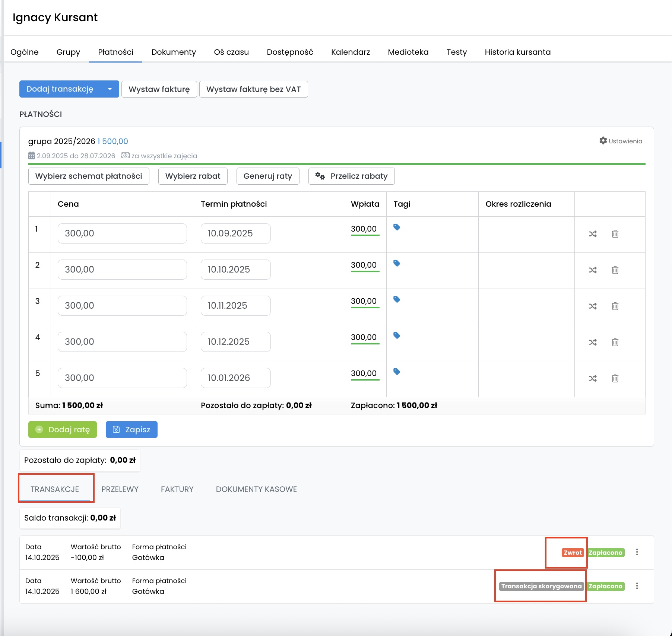Click the tag icon in row 3

pyautogui.click(x=397, y=299)
